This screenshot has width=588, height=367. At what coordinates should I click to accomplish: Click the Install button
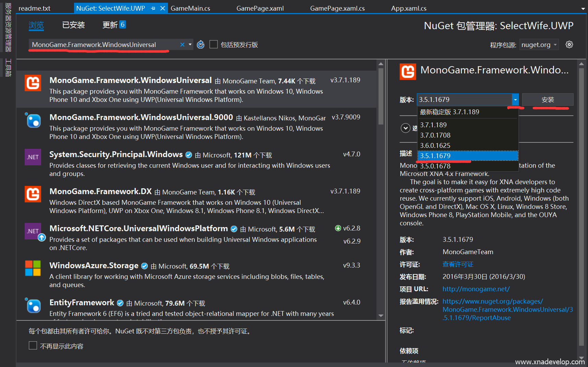[548, 99]
